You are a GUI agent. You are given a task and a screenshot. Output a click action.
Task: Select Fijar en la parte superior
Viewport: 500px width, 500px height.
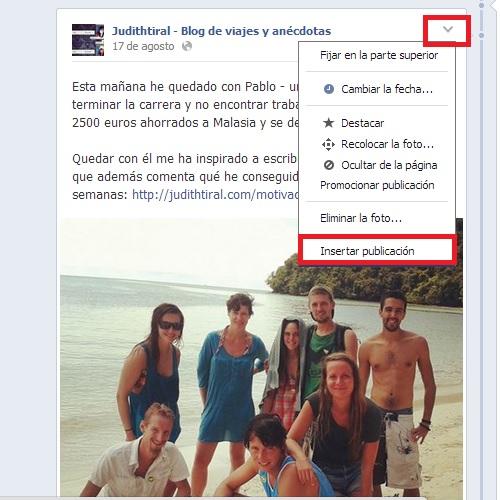pyautogui.click(x=379, y=55)
